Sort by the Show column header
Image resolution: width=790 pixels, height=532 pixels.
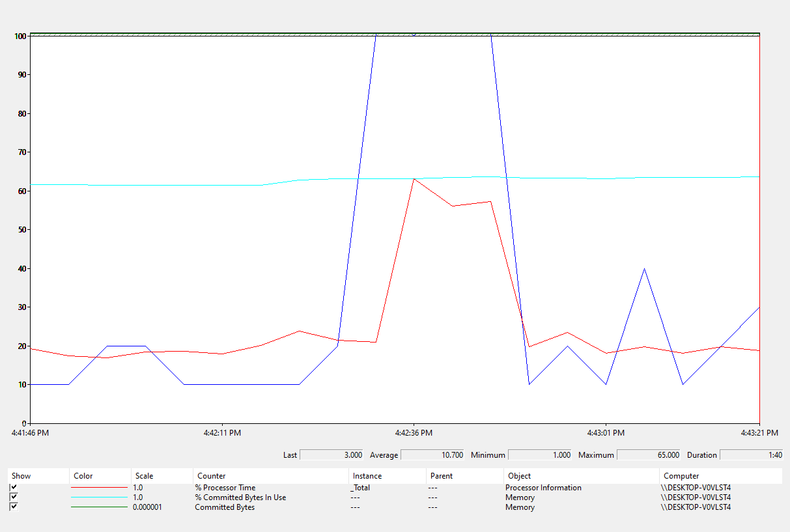pyautogui.click(x=38, y=476)
